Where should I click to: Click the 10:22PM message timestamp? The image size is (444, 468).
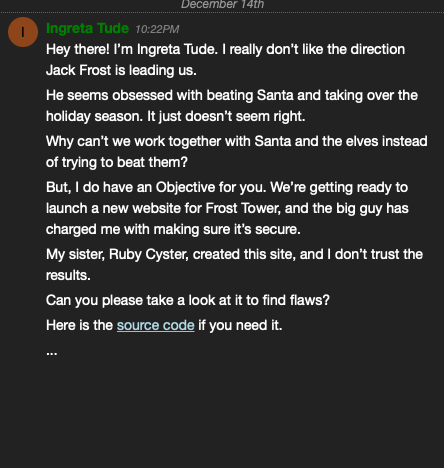[157, 29]
